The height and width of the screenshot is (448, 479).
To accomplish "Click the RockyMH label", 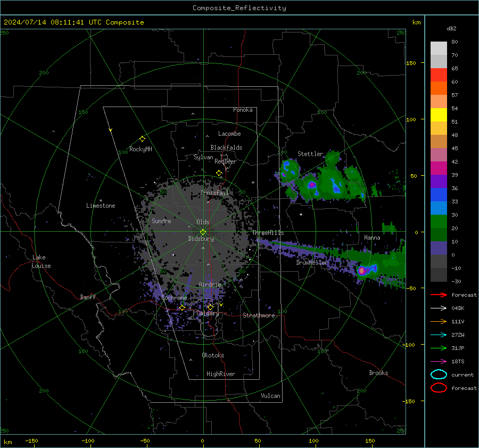I will point(141,149).
